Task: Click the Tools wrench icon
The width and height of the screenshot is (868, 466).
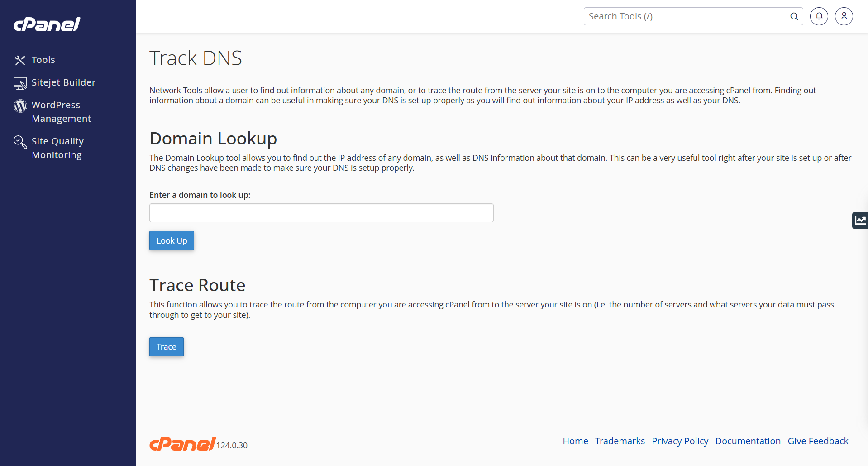Action: pos(20,60)
